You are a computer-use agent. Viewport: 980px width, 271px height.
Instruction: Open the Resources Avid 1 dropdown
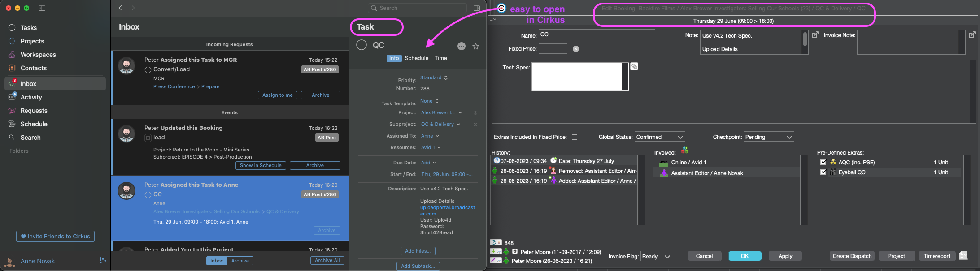(x=431, y=147)
